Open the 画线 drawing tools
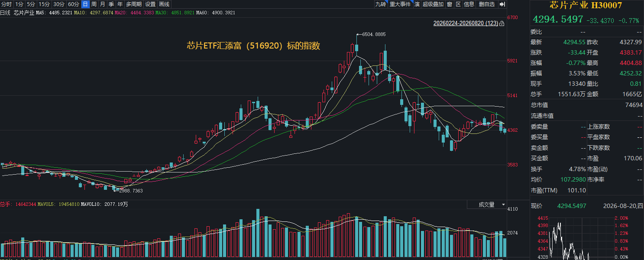Viewport: 644px width, 260px height. point(164,4)
